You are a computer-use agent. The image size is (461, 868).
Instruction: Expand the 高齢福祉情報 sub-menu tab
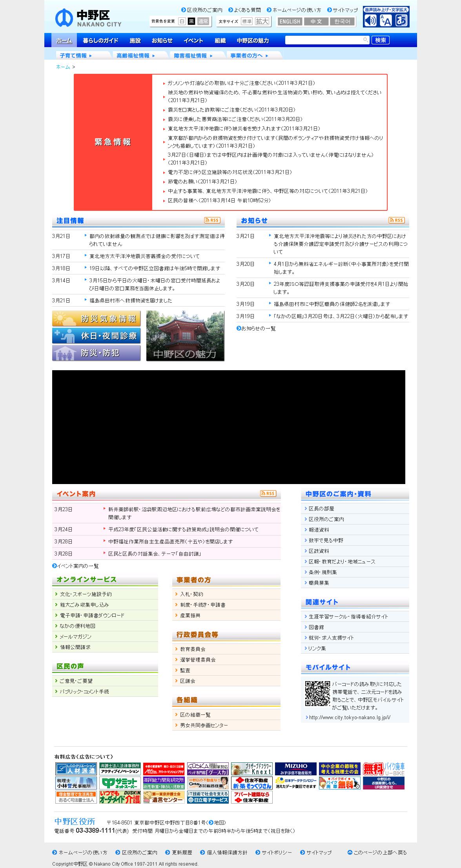click(x=136, y=56)
